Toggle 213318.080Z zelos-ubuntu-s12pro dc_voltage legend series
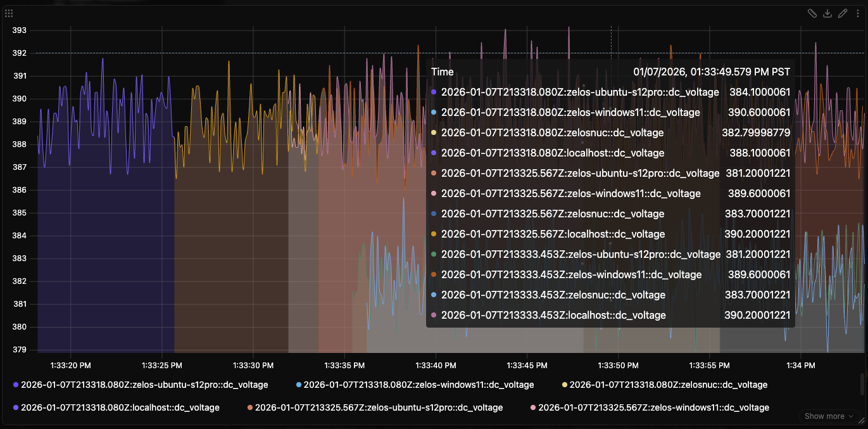The width and height of the screenshot is (868, 429). click(x=144, y=385)
